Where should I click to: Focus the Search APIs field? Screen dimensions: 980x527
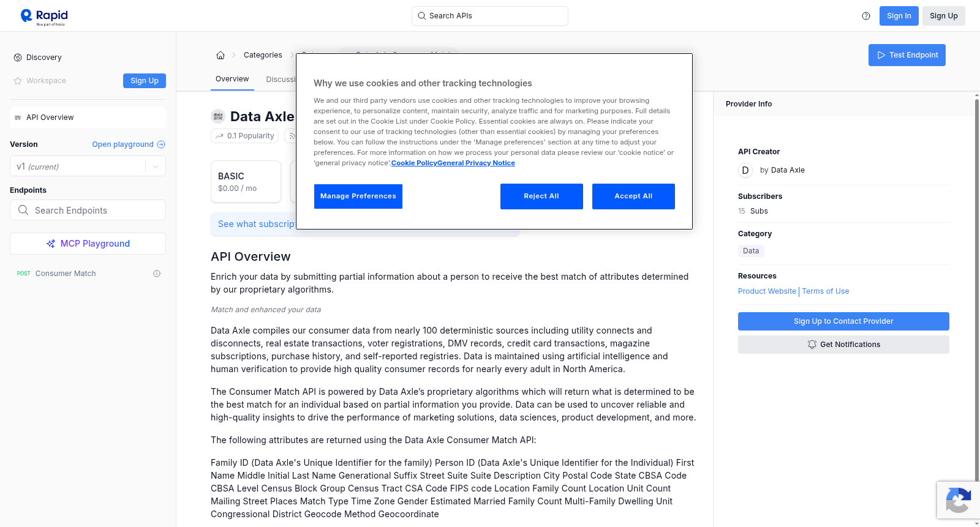pos(490,16)
